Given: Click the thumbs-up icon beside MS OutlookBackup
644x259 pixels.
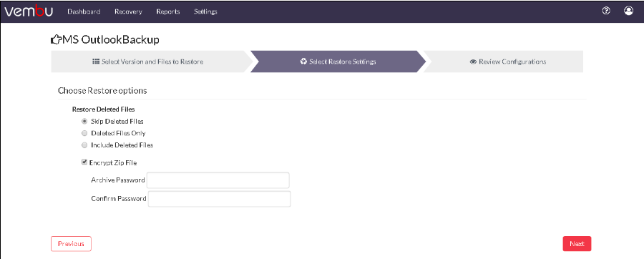Looking at the screenshot, I should click(x=55, y=40).
